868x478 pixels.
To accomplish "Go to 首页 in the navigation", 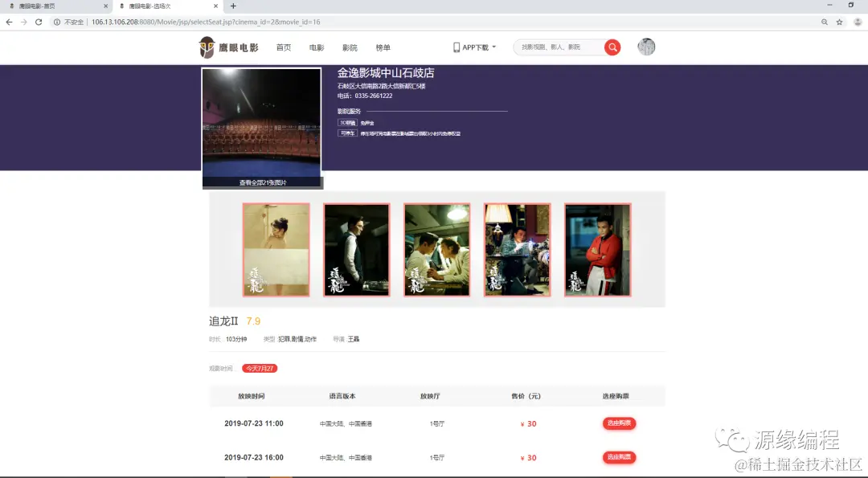I will point(284,47).
